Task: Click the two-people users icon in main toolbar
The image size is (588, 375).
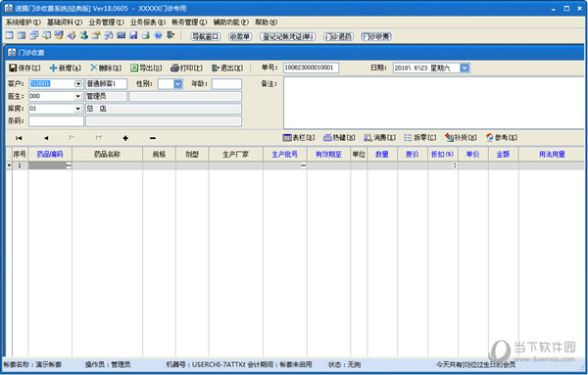Action: coord(83,35)
